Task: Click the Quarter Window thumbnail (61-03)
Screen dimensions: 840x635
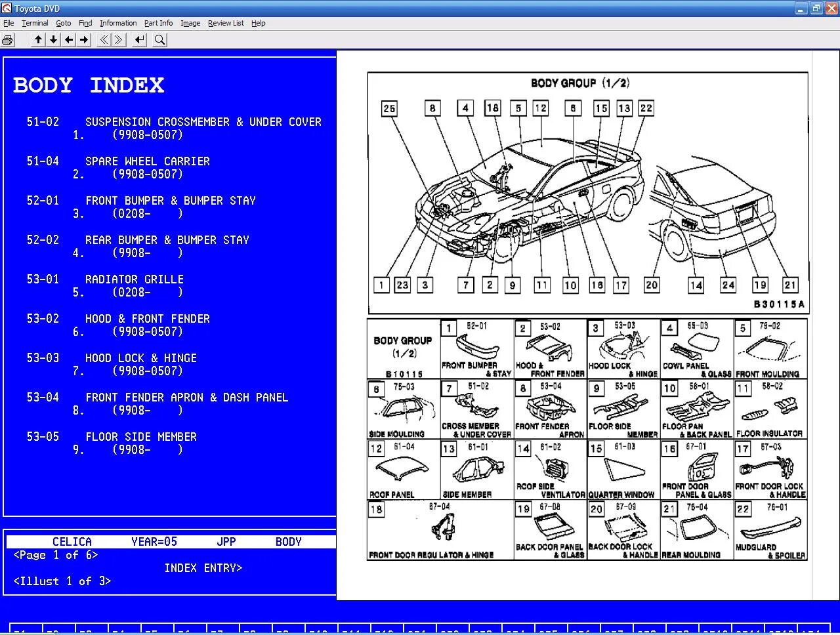Action: [623, 470]
